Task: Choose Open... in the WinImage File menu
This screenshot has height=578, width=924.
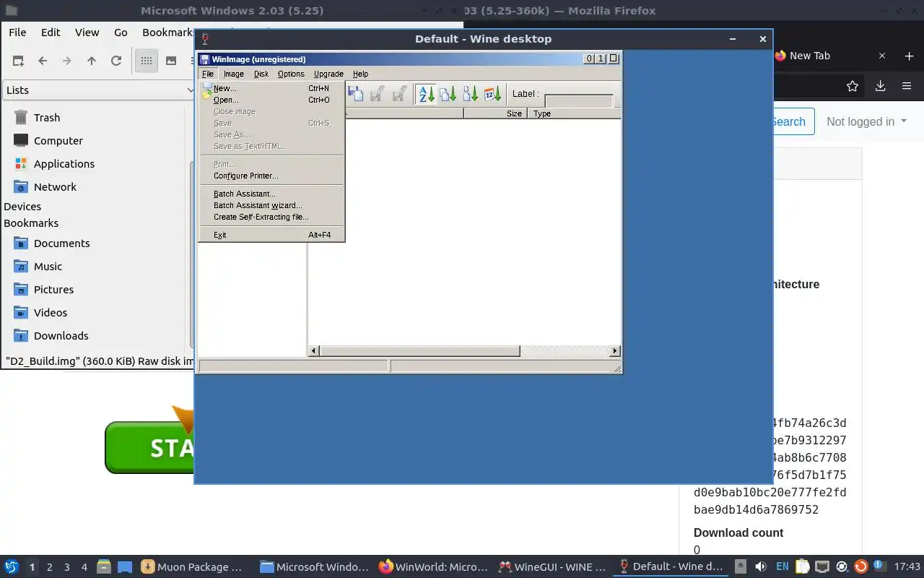Action: point(271,100)
